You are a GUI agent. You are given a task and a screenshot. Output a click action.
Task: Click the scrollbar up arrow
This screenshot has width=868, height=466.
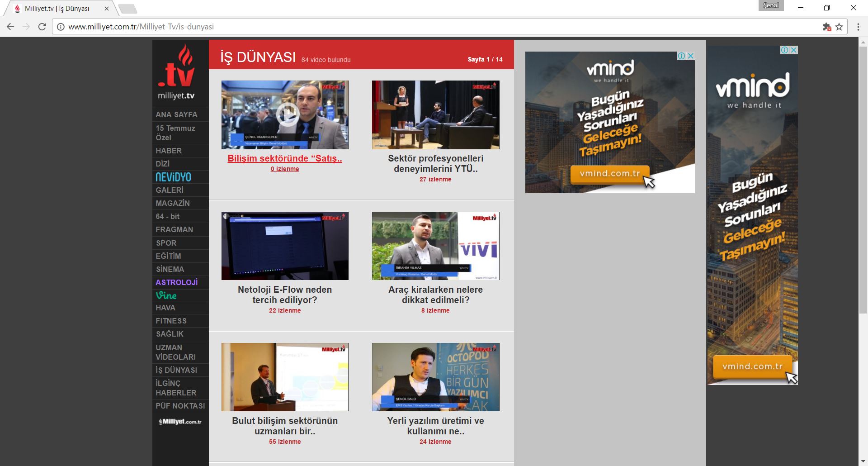click(863, 42)
